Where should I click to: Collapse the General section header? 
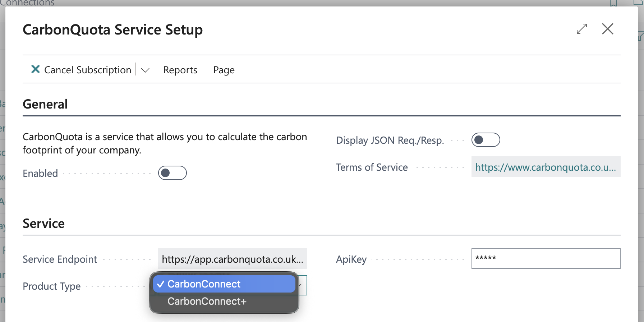[x=45, y=104]
